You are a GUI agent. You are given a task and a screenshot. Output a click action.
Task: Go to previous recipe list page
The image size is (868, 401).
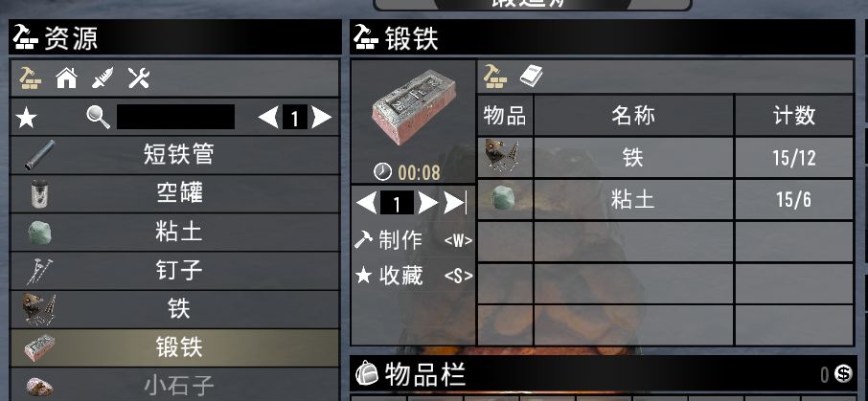point(268,118)
